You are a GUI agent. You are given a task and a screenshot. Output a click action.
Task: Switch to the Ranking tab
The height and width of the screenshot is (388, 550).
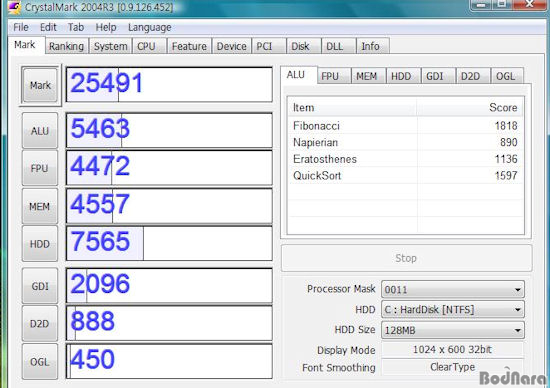(67, 46)
